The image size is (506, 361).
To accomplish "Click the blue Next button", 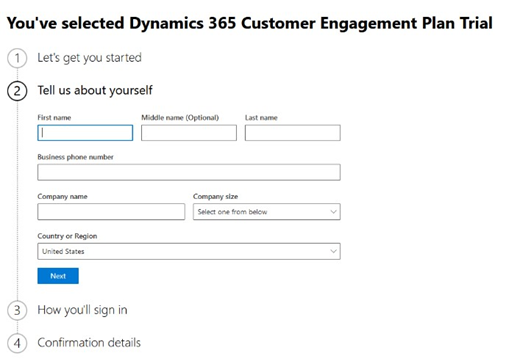I will (58, 276).
